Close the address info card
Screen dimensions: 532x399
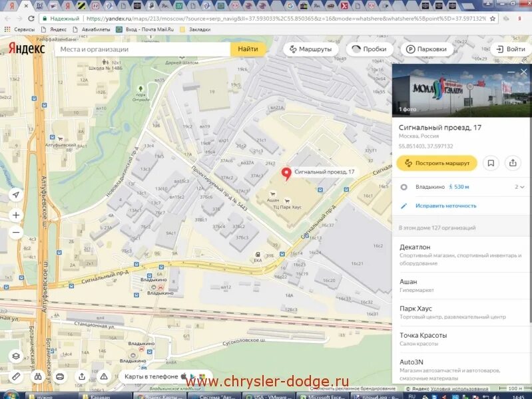point(523,72)
